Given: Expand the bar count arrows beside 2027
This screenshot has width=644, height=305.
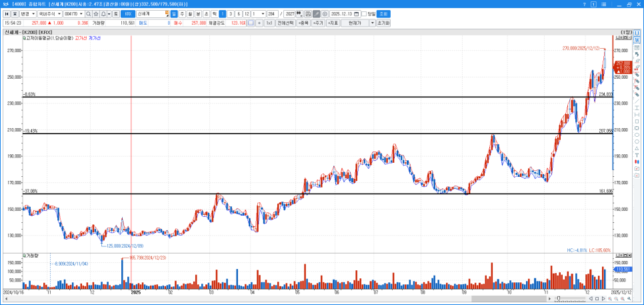Looking at the screenshot, I should pyautogui.click(x=299, y=13).
